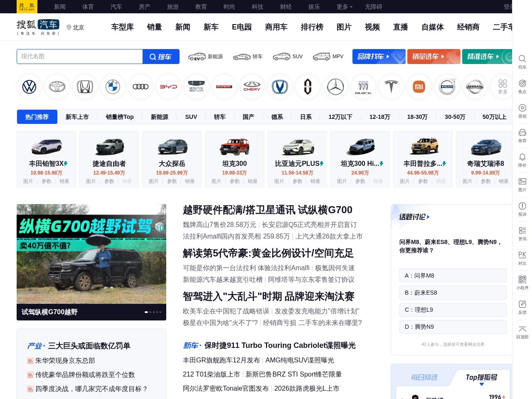Expand the 更多 dropdown in top bar

(344, 7)
